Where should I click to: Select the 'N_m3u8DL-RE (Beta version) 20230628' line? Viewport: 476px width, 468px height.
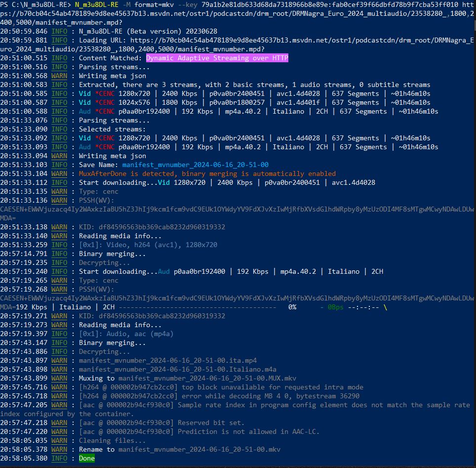(x=148, y=31)
